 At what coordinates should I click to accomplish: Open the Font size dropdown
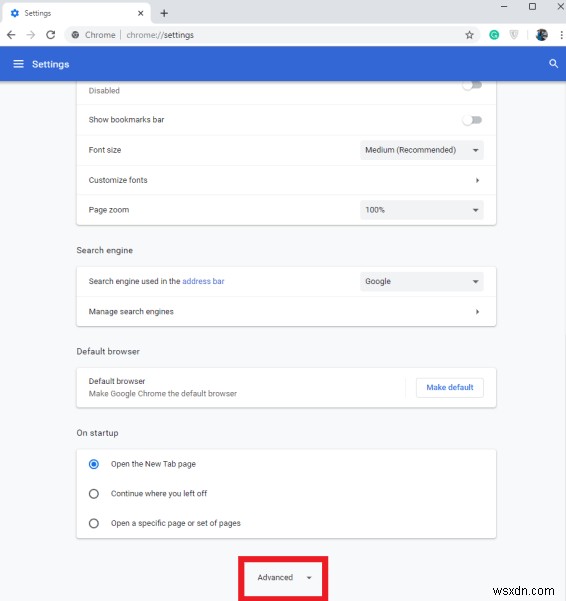pyautogui.click(x=422, y=150)
